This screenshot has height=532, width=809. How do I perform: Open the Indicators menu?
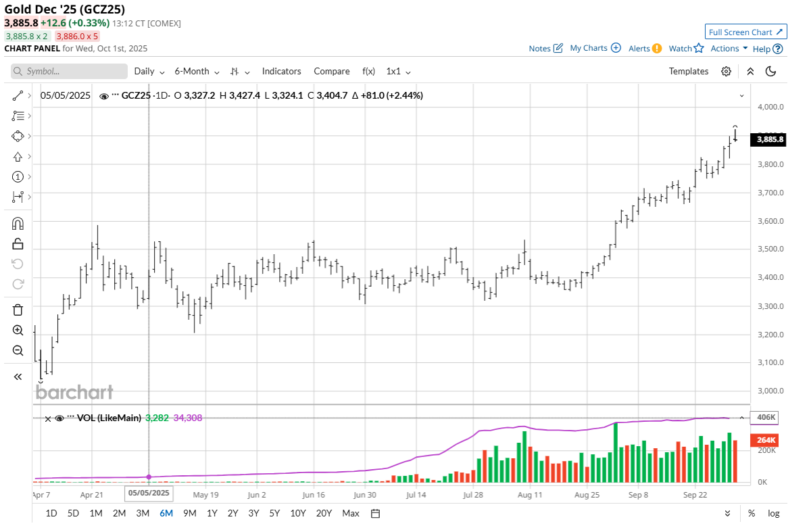281,71
